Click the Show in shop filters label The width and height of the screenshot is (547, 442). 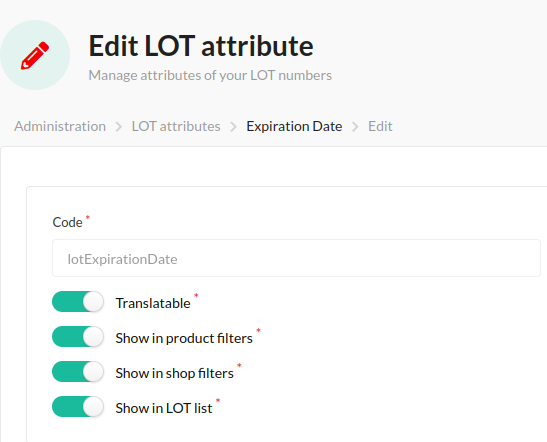pyautogui.click(x=174, y=373)
